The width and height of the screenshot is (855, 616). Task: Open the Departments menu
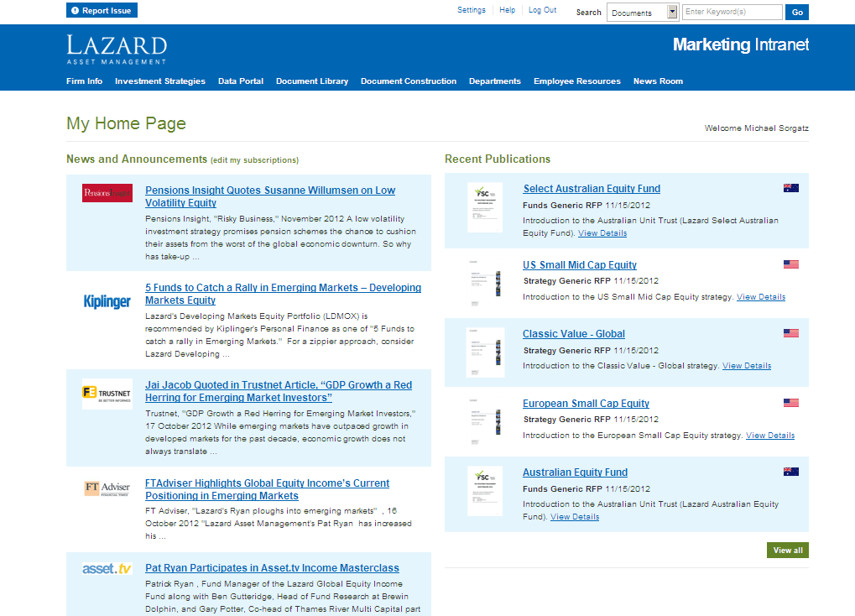click(x=495, y=81)
